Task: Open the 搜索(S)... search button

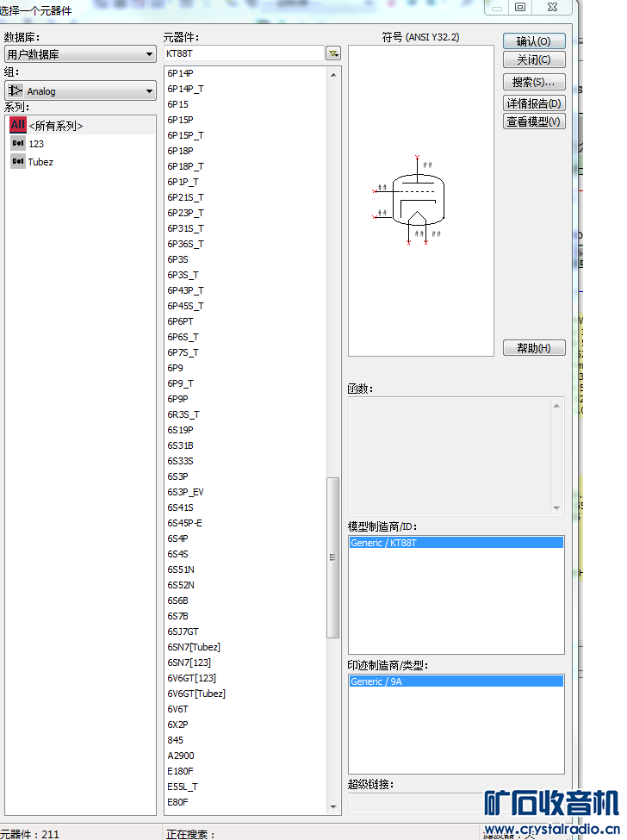Action: click(534, 82)
